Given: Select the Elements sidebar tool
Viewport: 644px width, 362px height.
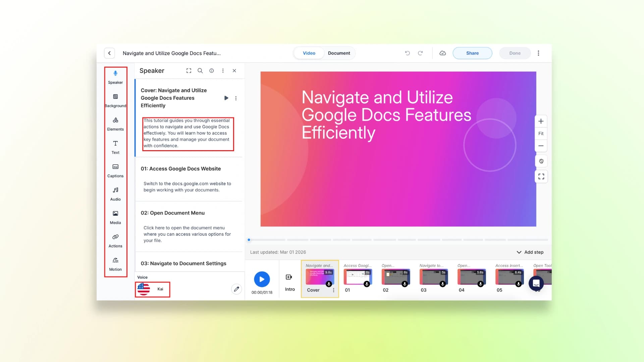Looking at the screenshot, I should pyautogui.click(x=115, y=124).
